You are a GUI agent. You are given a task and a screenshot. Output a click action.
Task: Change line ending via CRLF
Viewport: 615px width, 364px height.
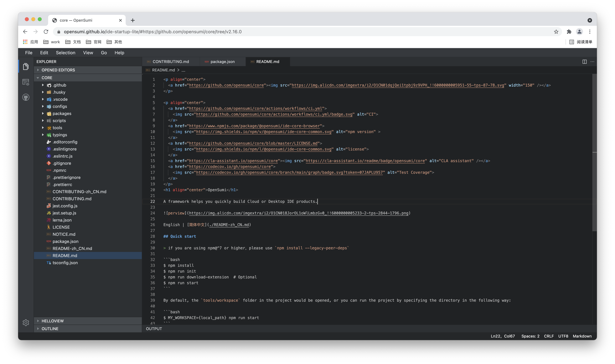click(549, 336)
